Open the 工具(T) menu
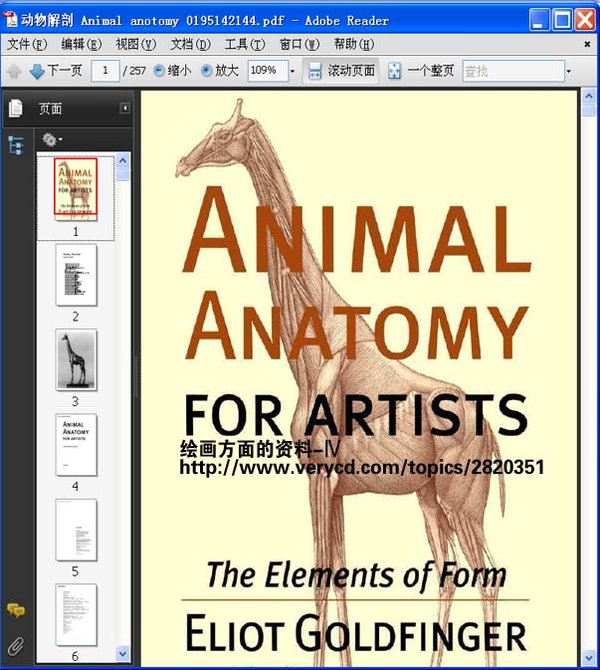 [x=245, y=44]
